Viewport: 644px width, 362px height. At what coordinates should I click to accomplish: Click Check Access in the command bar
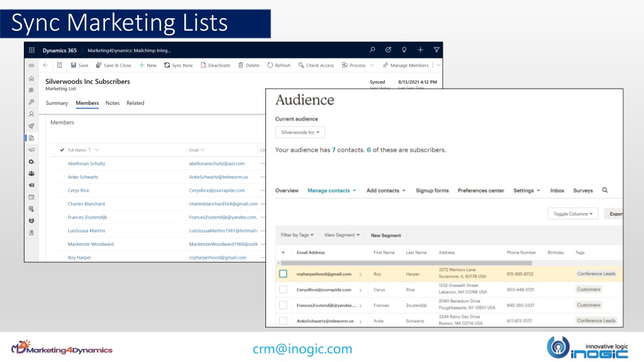coord(316,65)
